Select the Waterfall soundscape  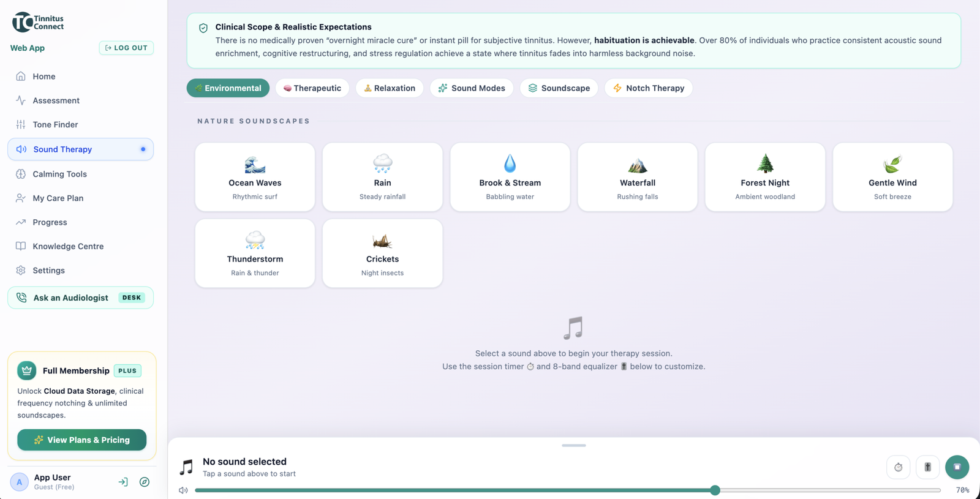pos(638,177)
